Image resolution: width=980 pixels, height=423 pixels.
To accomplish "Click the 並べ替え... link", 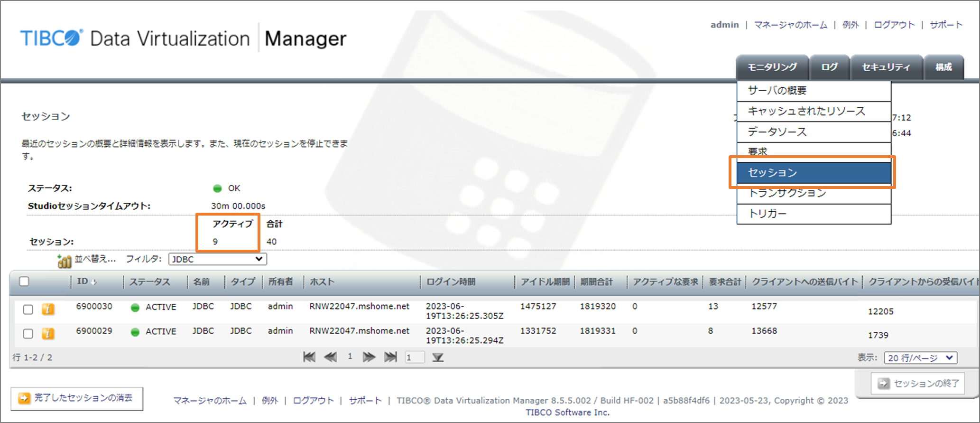I will pyautogui.click(x=95, y=259).
